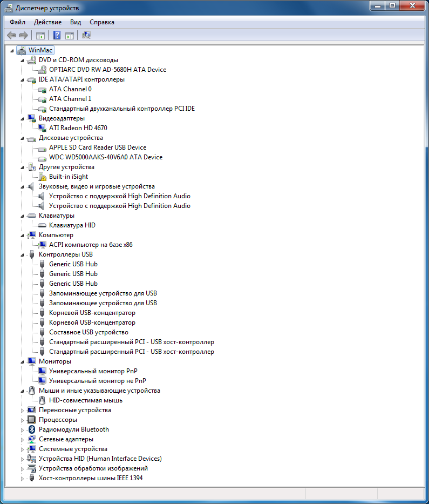The width and height of the screenshot is (429, 504).
Task: Select ATA Channel 0
Action: tap(70, 89)
